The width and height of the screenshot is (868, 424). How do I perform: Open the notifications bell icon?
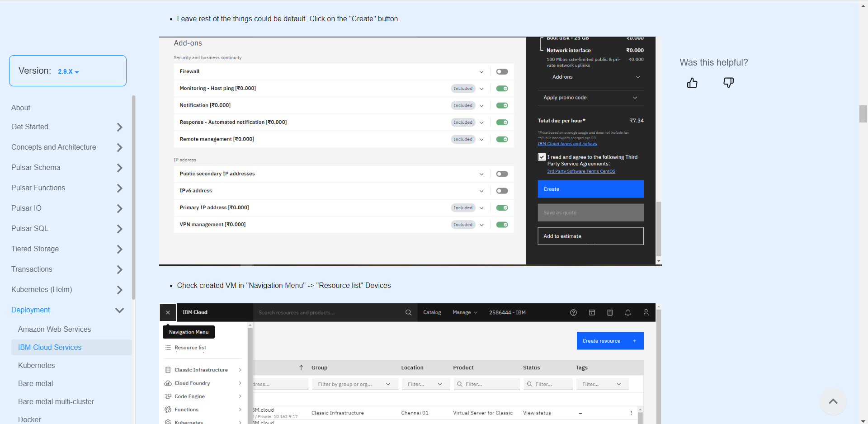tap(628, 312)
